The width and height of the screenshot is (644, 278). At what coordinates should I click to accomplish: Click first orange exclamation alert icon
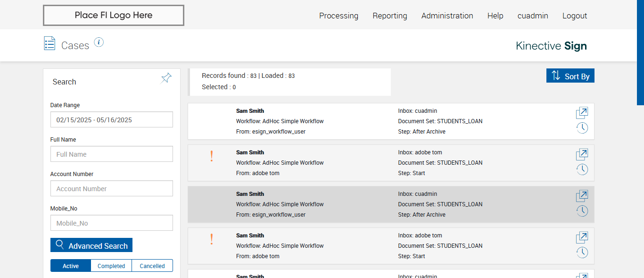pyautogui.click(x=212, y=156)
